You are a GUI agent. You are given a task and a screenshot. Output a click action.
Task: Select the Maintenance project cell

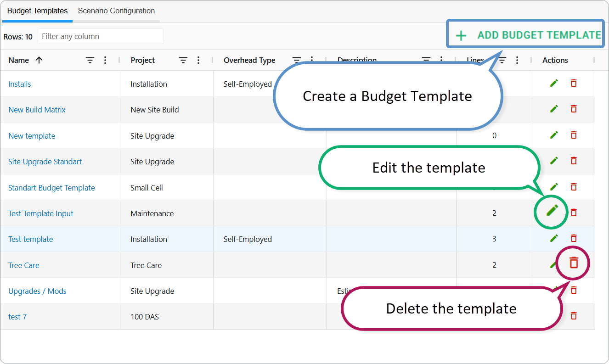tap(152, 213)
